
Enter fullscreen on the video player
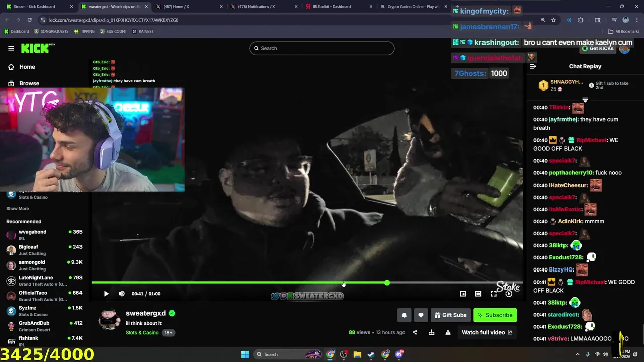coord(494,294)
